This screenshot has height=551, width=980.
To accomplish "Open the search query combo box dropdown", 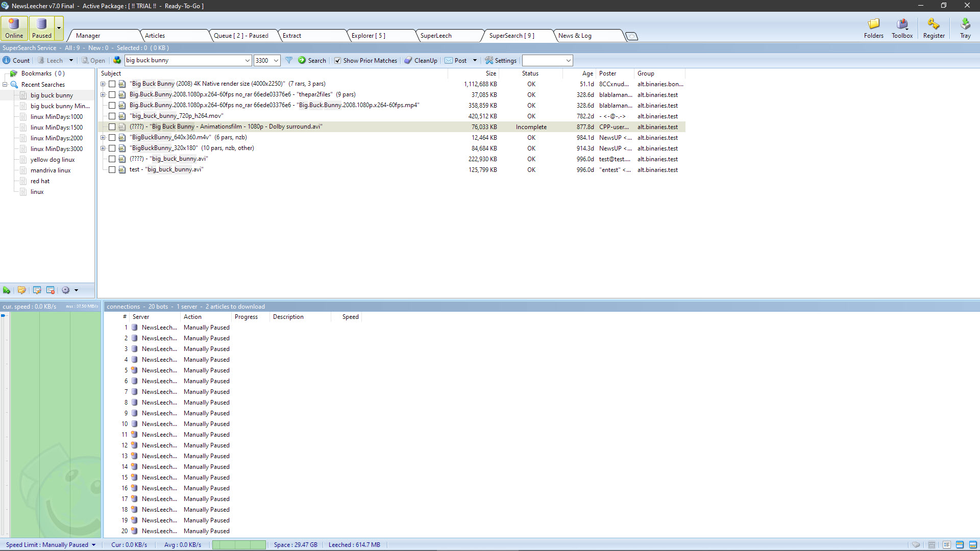I will click(x=247, y=60).
